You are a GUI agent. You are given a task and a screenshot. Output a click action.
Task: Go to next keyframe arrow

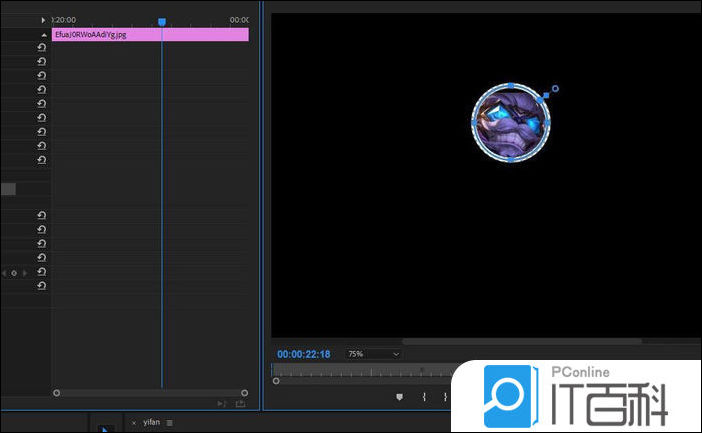24,273
